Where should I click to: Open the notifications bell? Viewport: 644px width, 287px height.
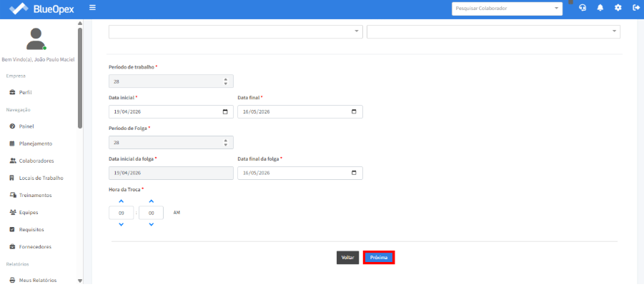click(x=600, y=8)
